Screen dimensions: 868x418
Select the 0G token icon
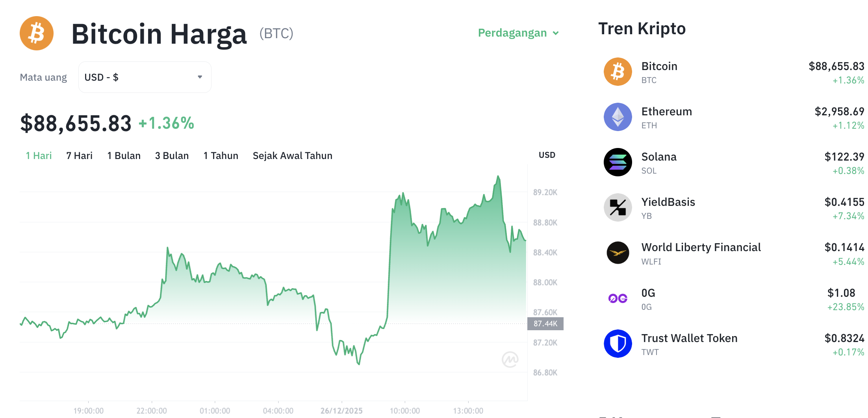click(617, 298)
